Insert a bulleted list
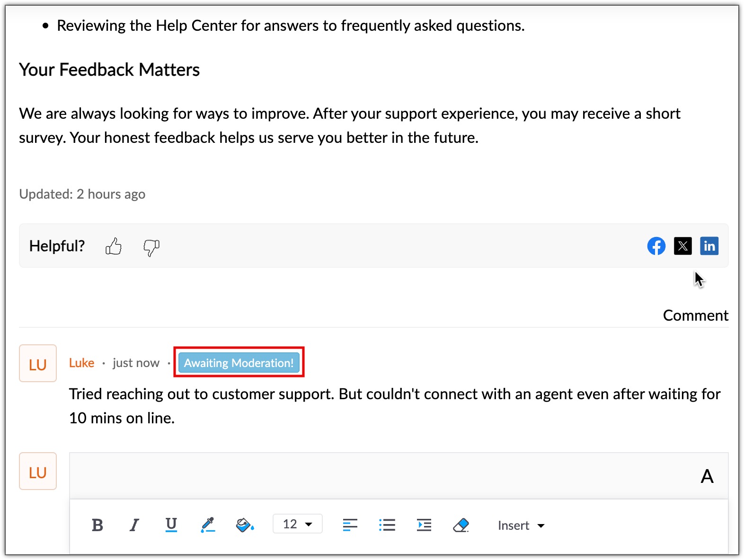The image size is (744, 560). (387, 525)
